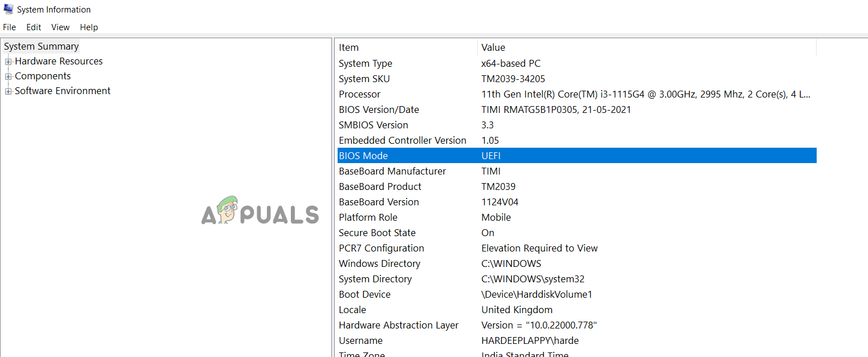Expand the Hardware Resources tree node
Viewport: 868px width, 357px height.
[9, 62]
